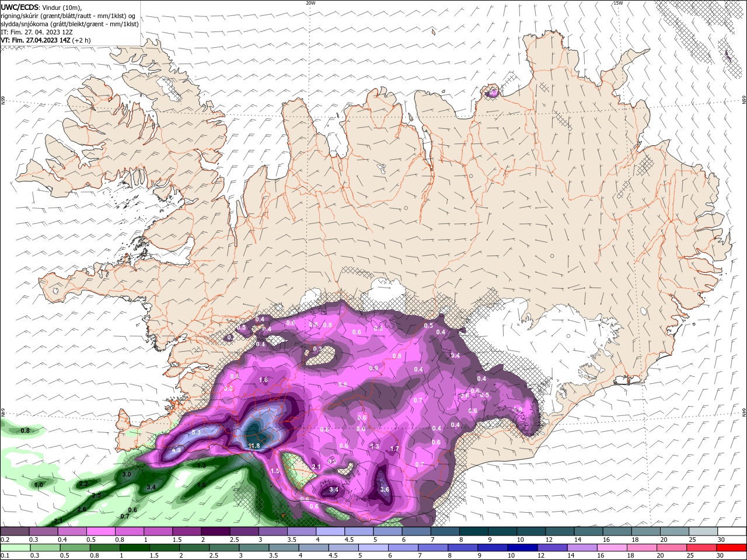Screen dimensions: 747x560
Task: Click the 'IT: Fim. 27. 04. 2023 12Z' line
Action: (x=37, y=32)
